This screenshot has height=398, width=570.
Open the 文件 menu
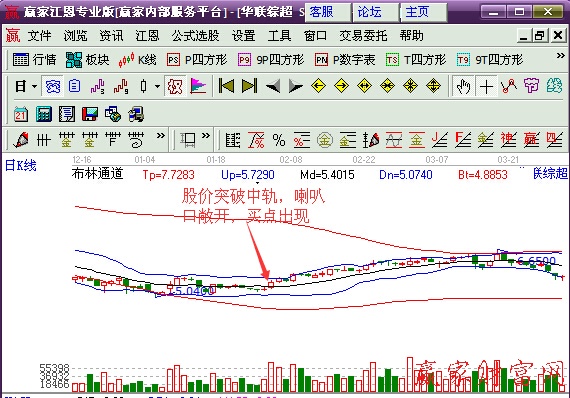(x=40, y=36)
